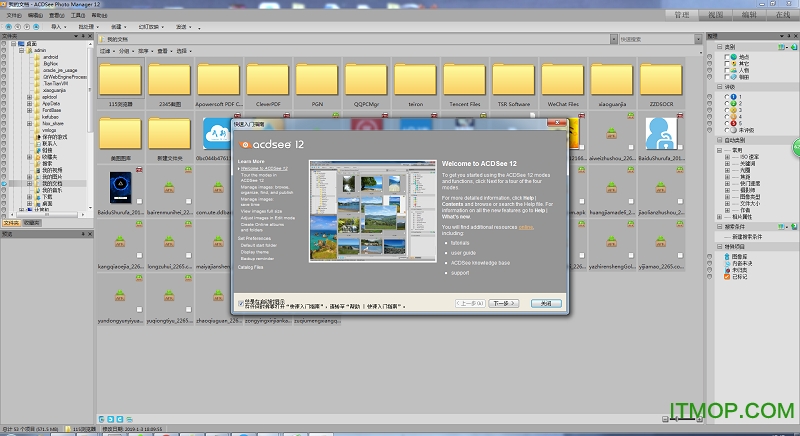Open the 工具 tools menu
Viewport: 800px width, 436px height.
coord(78,15)
